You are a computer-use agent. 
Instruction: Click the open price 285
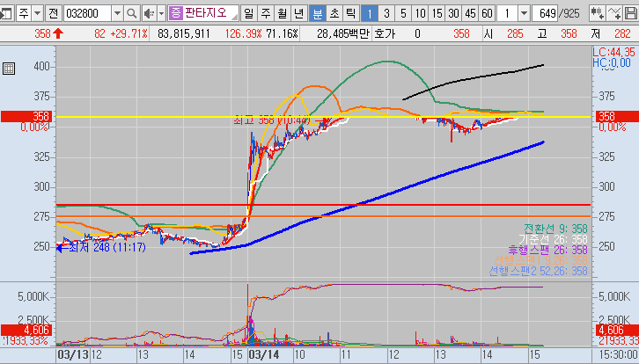[x=515, y=33]
